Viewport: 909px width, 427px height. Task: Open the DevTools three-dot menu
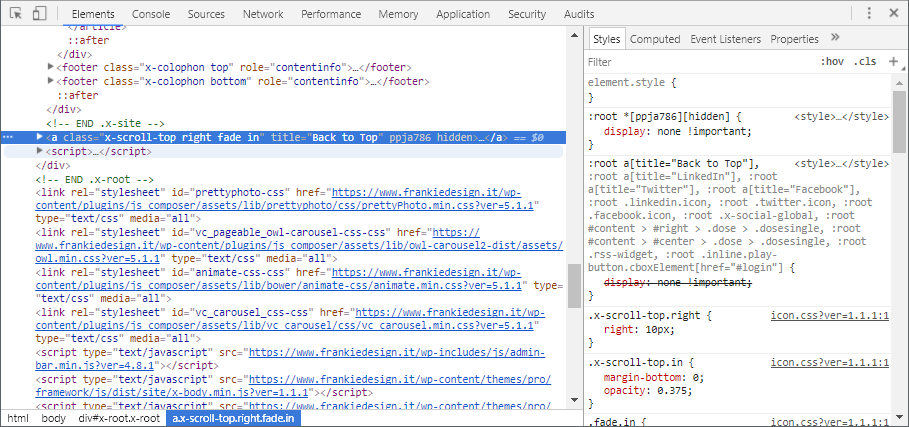(869, 13)
